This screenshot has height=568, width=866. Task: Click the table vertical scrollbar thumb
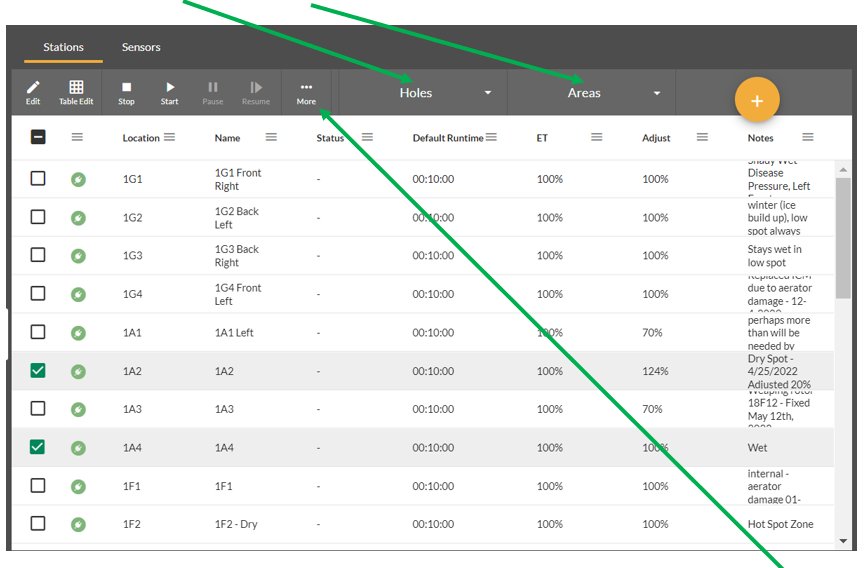coord(843,238)
